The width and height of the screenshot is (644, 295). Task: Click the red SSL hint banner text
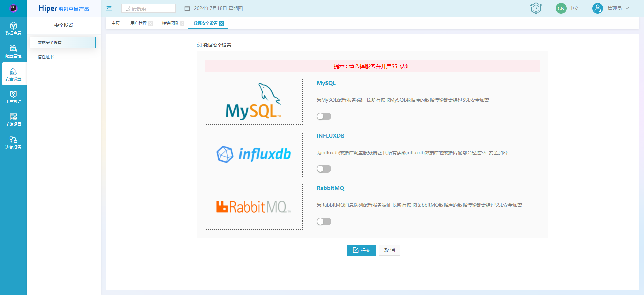pos(372,66)
